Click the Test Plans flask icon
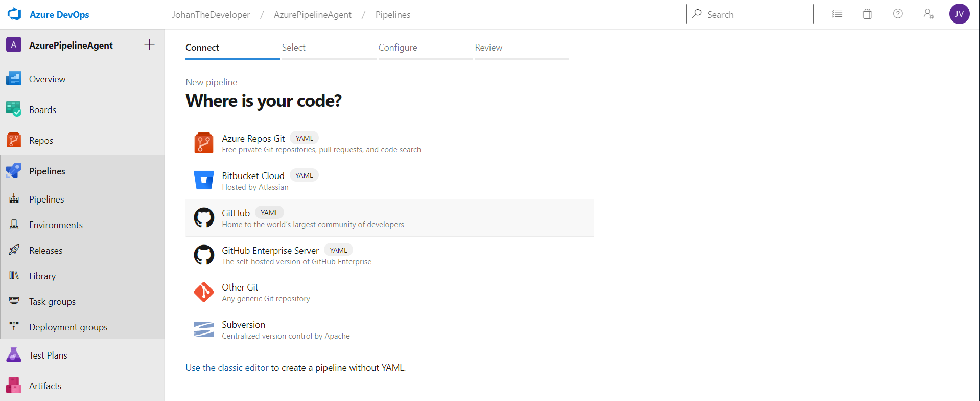980x401 pixels. click(14, 354)
